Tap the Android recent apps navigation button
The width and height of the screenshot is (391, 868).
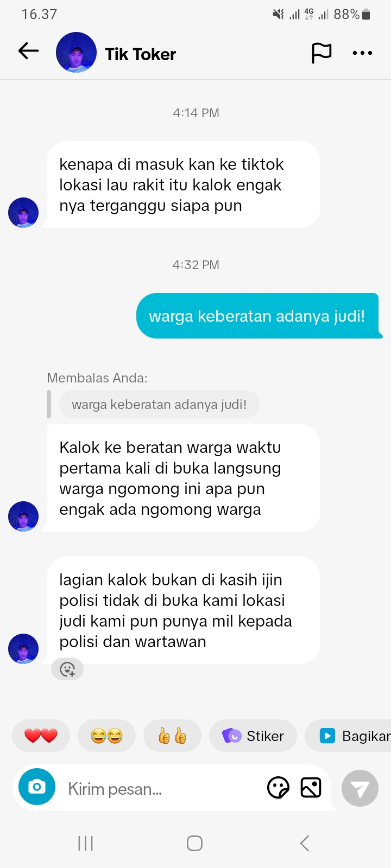(x=86, y=843)
